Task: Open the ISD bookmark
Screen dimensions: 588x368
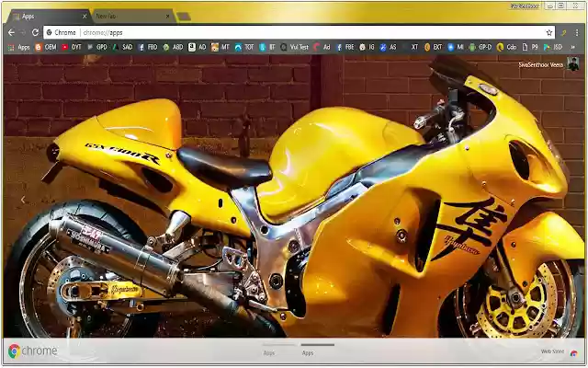Action: (x=553, y=47)
